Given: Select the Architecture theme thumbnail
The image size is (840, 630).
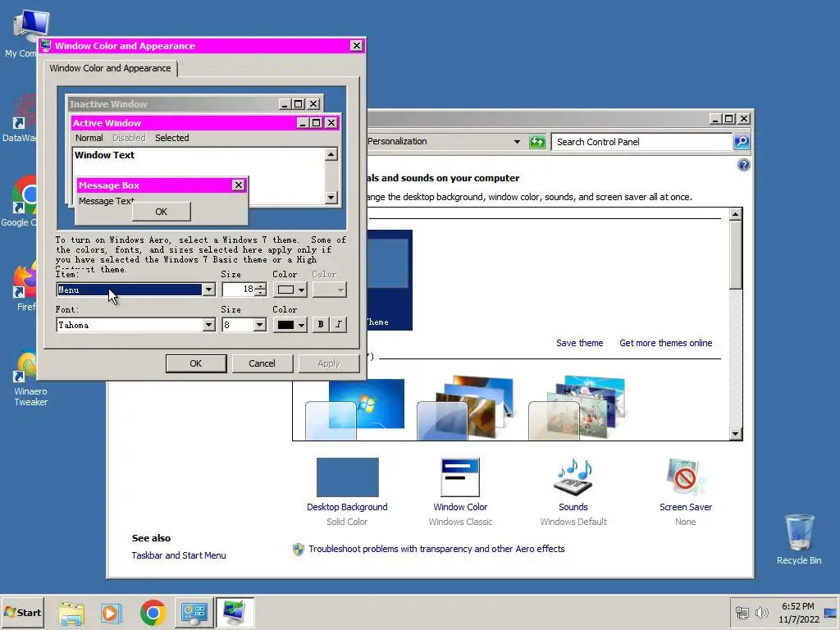Looking at the screenshot, I should coord(466,409).
